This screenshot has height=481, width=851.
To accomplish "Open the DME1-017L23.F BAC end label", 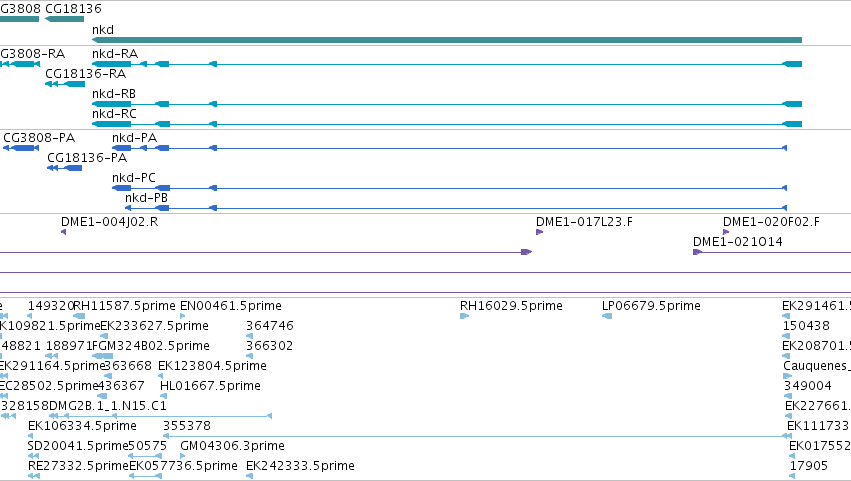I will coord(585,222).
